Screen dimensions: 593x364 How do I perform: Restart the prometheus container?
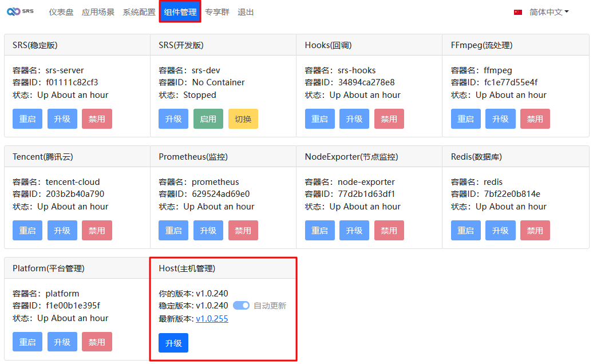[173, 230]
